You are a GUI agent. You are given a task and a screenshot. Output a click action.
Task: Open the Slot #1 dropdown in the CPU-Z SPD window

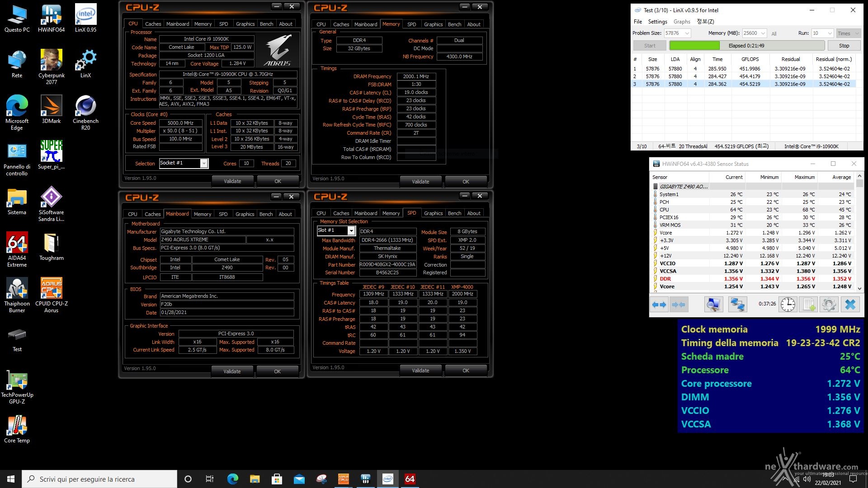pyautogui.click(x=351, y=230)
